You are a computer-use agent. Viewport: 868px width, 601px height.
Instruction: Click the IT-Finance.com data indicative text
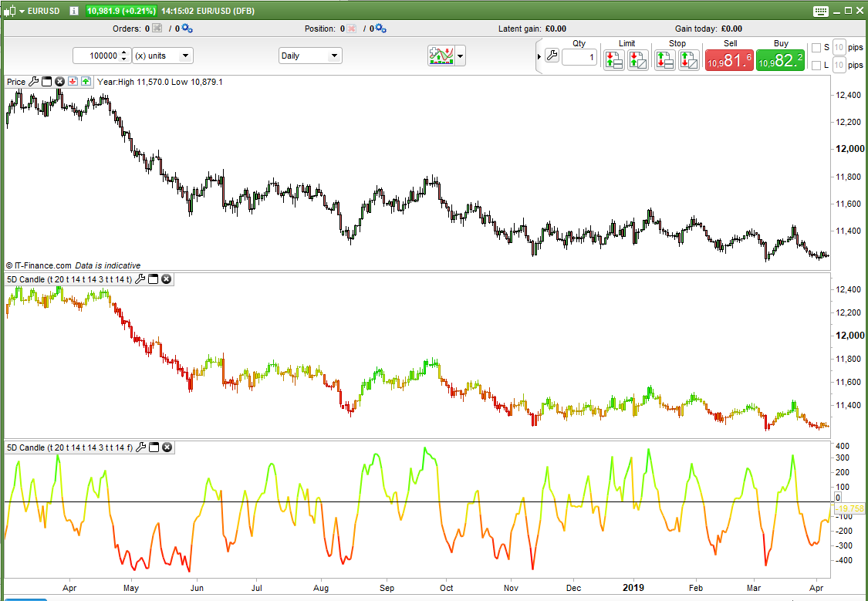[x=73, y=265]
